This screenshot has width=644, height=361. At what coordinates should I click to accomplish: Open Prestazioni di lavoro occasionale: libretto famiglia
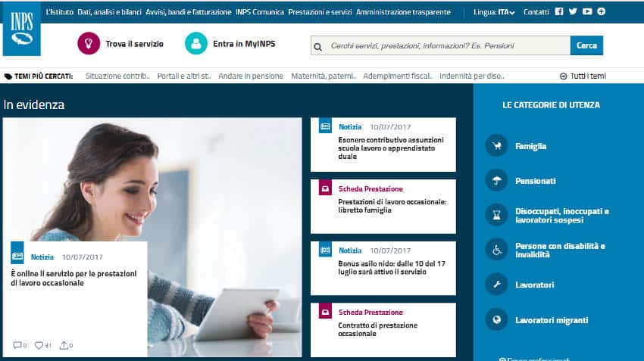pos(392,206)
